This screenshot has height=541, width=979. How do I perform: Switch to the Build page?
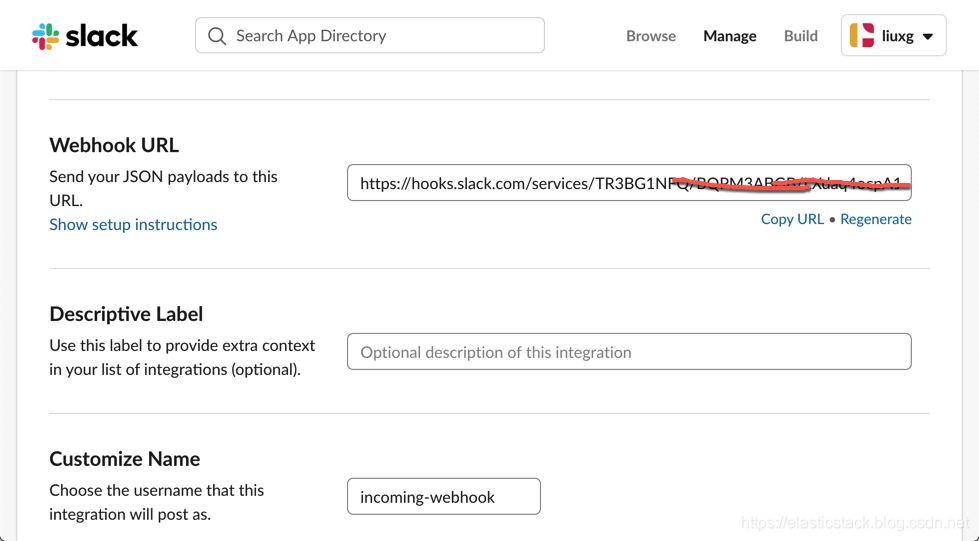tap(800, 36)
